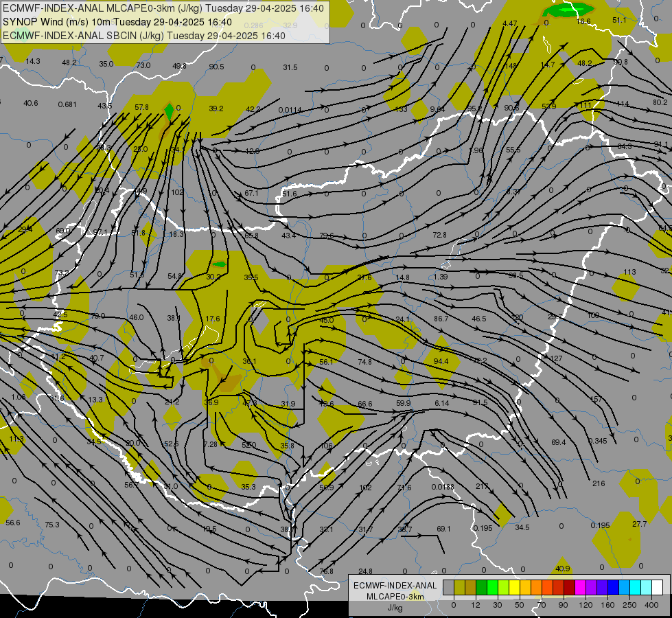
Task: Click the map value 55.5
Action: click(513, 150)
